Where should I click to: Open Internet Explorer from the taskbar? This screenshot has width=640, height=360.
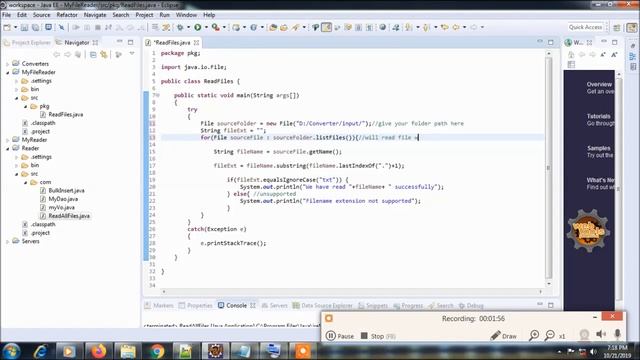[40, 351]
